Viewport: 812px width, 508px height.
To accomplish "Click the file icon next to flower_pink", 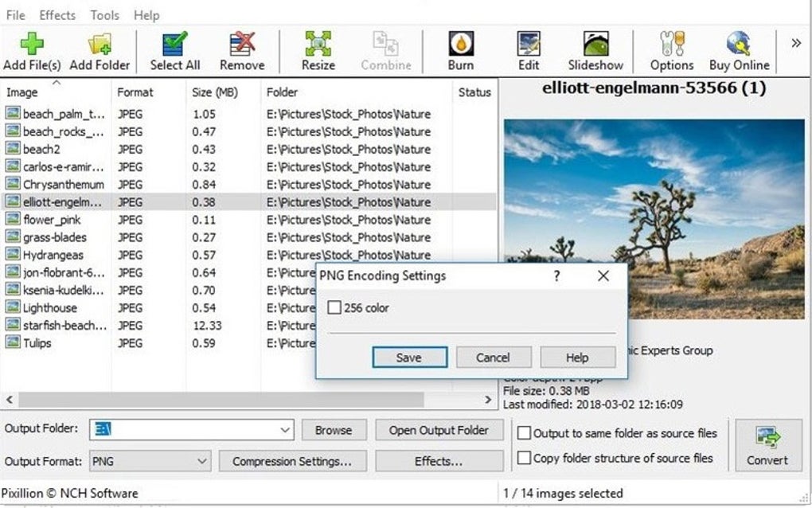I will pyautogui.click(x=13, y=218).
